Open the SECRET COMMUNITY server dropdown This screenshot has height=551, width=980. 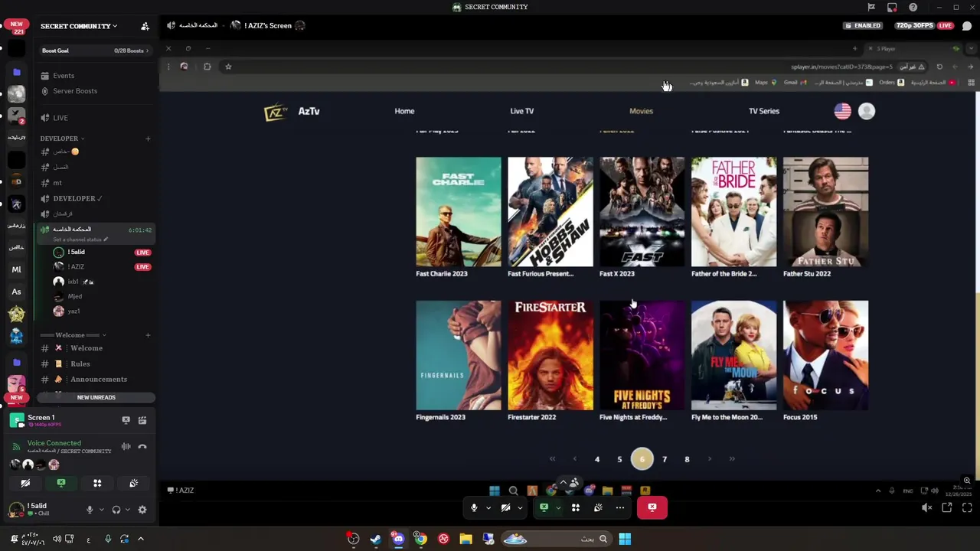tap(79, 26)
